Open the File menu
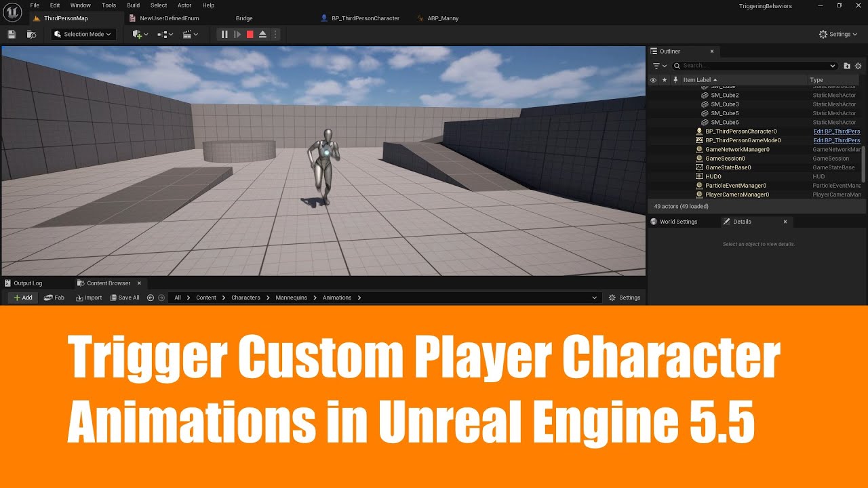This screenshot has height=488, width=868. (35, 5)
